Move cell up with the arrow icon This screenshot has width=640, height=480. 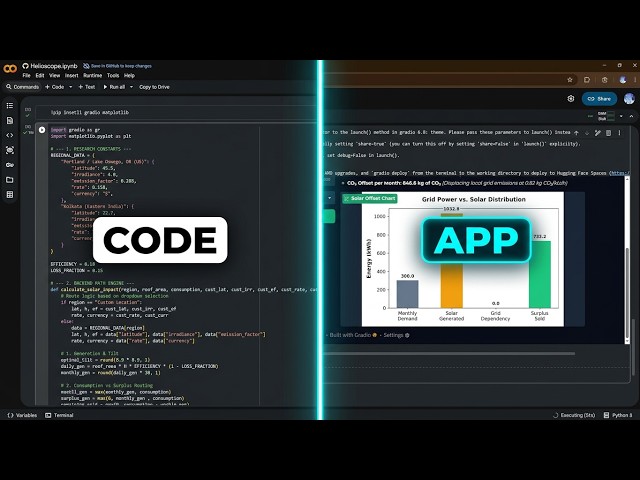point(576,133)
